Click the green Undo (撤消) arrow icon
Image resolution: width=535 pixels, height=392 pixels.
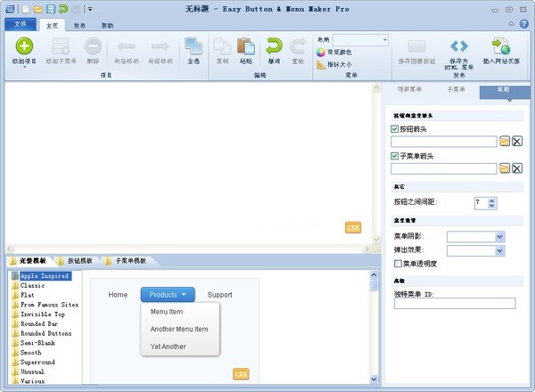pos(273,46)
